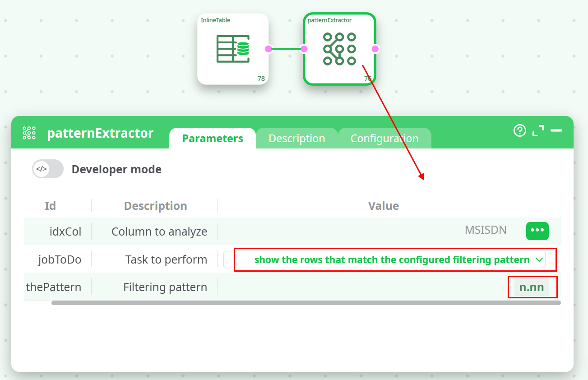The height and width of the screenshot is (380, 588).
Task: Collapse the patternExtractor panel with dash icon
Action: [556, 131]
